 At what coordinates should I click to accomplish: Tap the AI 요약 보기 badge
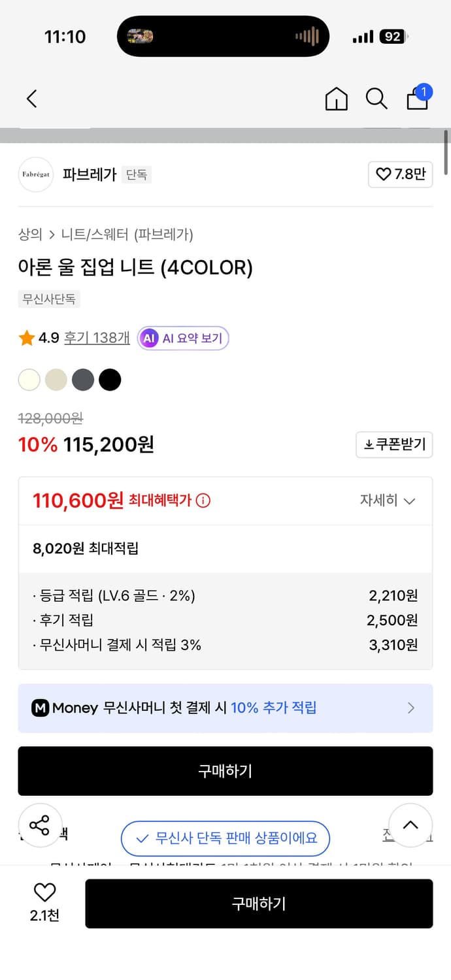click(x=182, y=338)
